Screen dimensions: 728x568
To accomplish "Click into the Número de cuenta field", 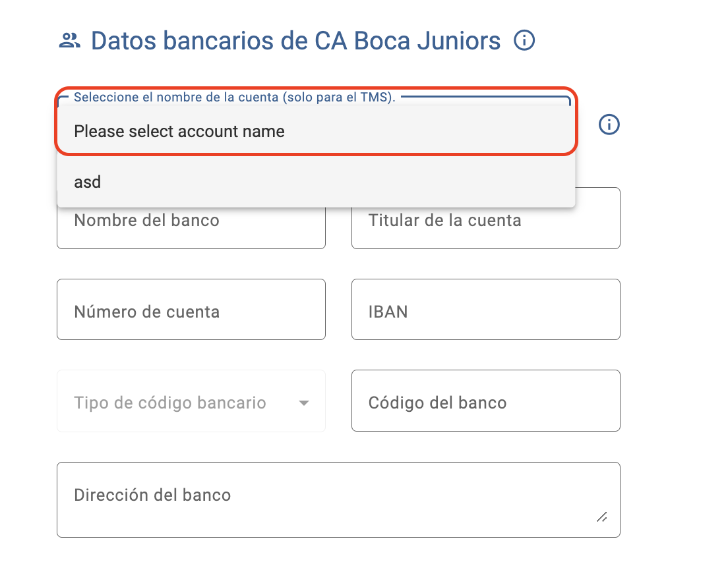I will click(191, 310).
